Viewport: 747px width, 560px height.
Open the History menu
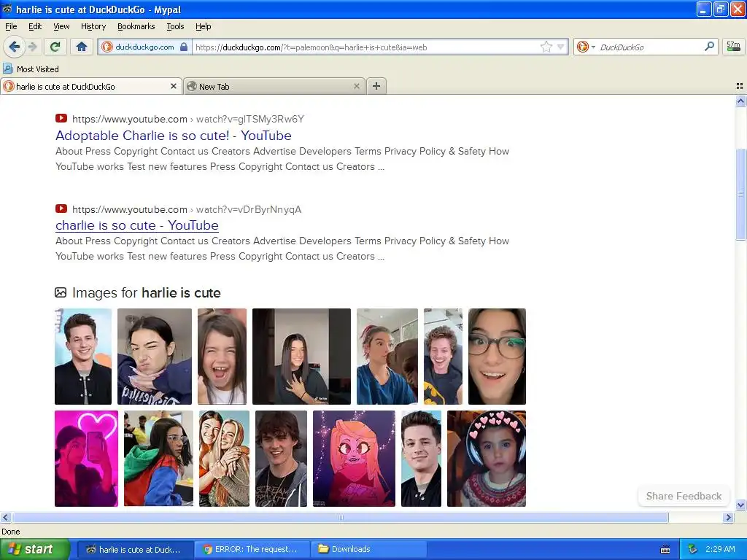tap(93, 26)
